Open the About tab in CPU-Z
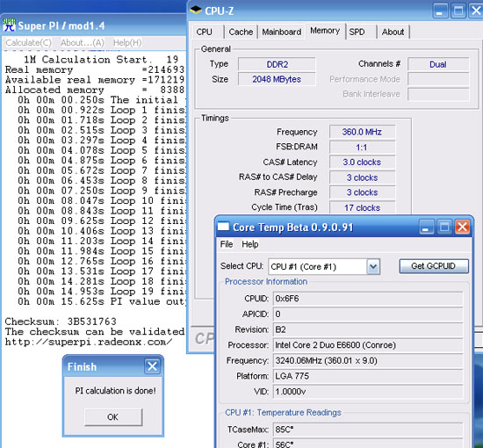This screenshot has width=483, height=448. (393, 32)
